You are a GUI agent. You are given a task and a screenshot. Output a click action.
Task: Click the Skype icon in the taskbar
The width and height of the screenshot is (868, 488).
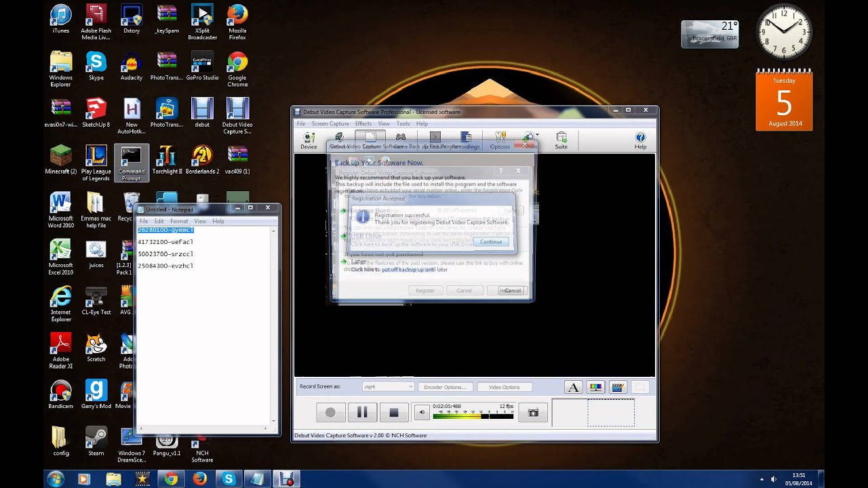tap(229, 479)
